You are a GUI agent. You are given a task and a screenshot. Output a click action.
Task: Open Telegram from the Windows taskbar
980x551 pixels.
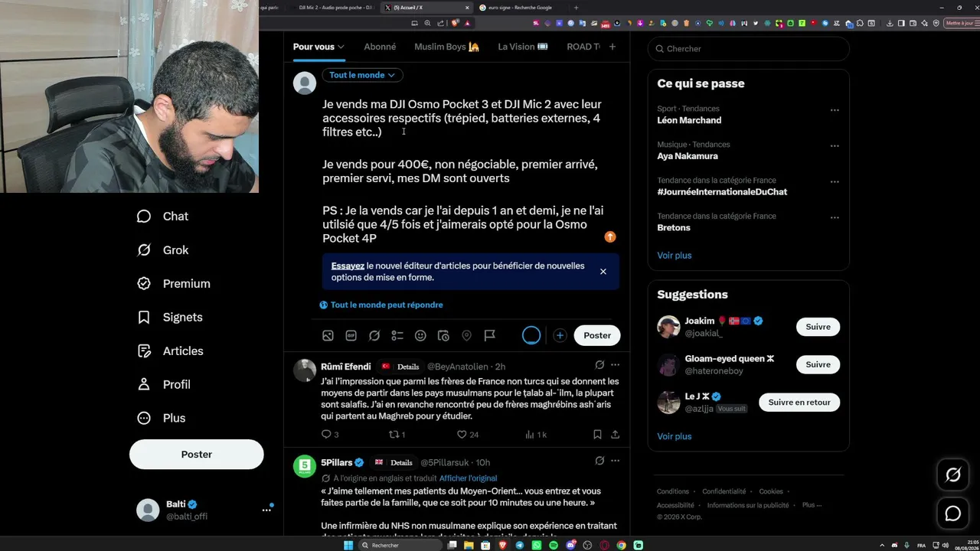(520, 545)
